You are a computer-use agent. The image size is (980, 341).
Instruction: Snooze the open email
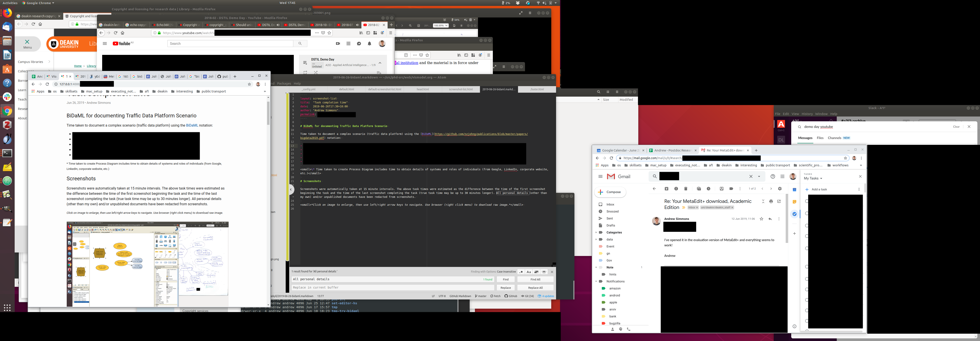(x=708, y=189)
